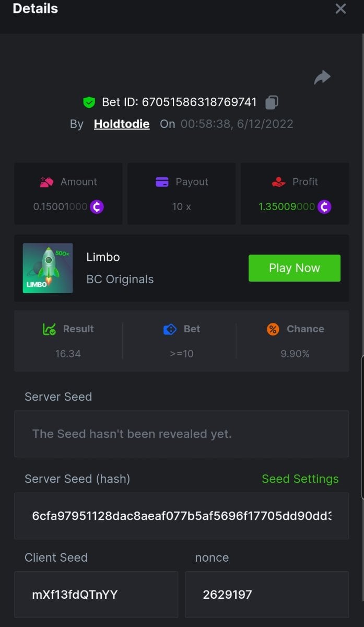Screen dimensions: 364x627
Task: Close the Details panel
Action: coord(340,9)
